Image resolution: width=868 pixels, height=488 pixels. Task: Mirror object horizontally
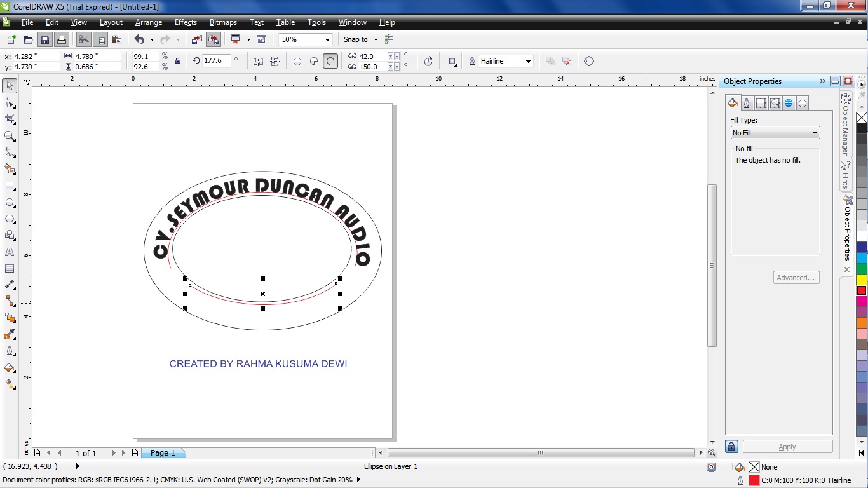pos(258,62)
